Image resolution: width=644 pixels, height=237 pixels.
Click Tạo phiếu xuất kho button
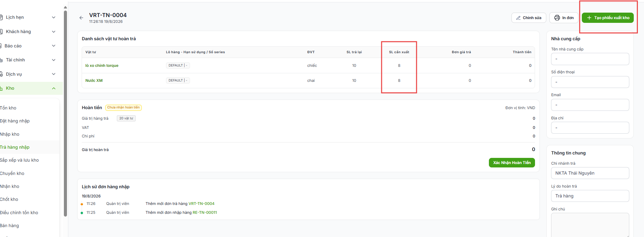tap(608, 18)
